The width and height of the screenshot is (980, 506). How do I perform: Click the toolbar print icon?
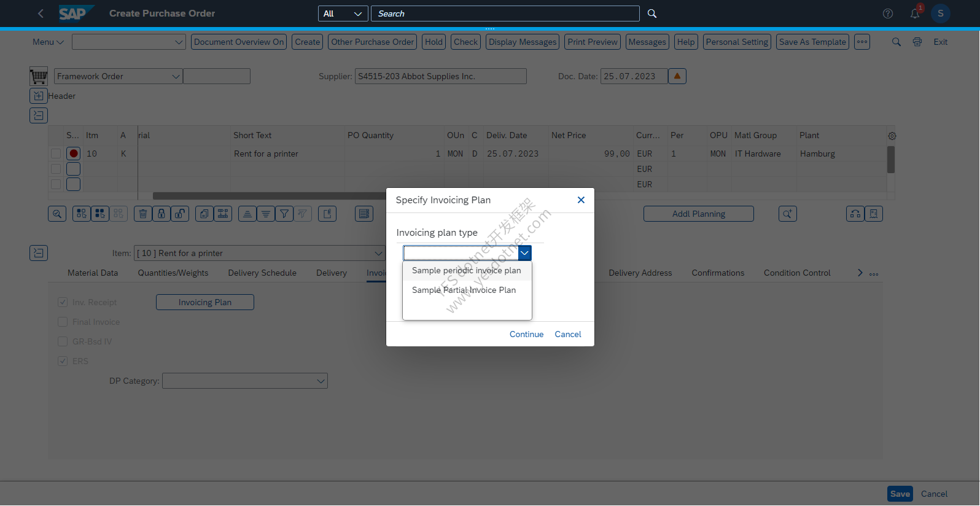pyautogui.click(x=917, y=42)
